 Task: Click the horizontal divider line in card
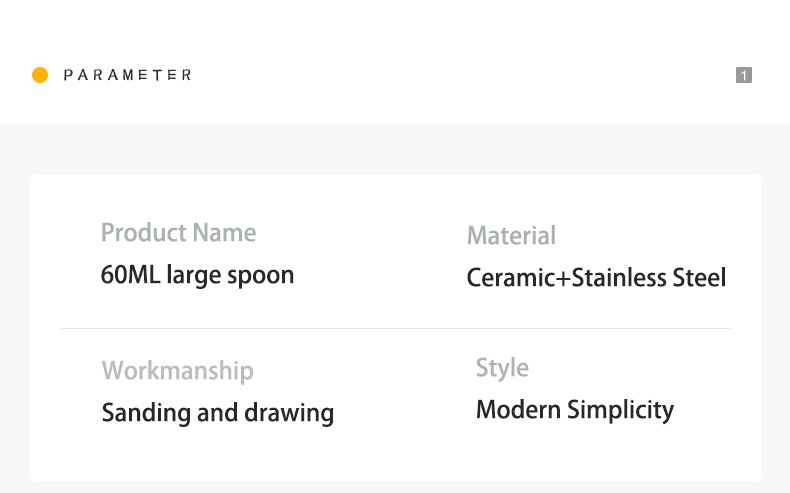395,328
